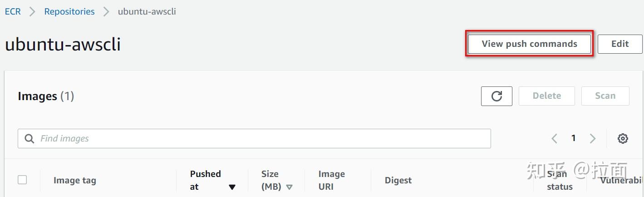Click View push commands button

(529, 44)
